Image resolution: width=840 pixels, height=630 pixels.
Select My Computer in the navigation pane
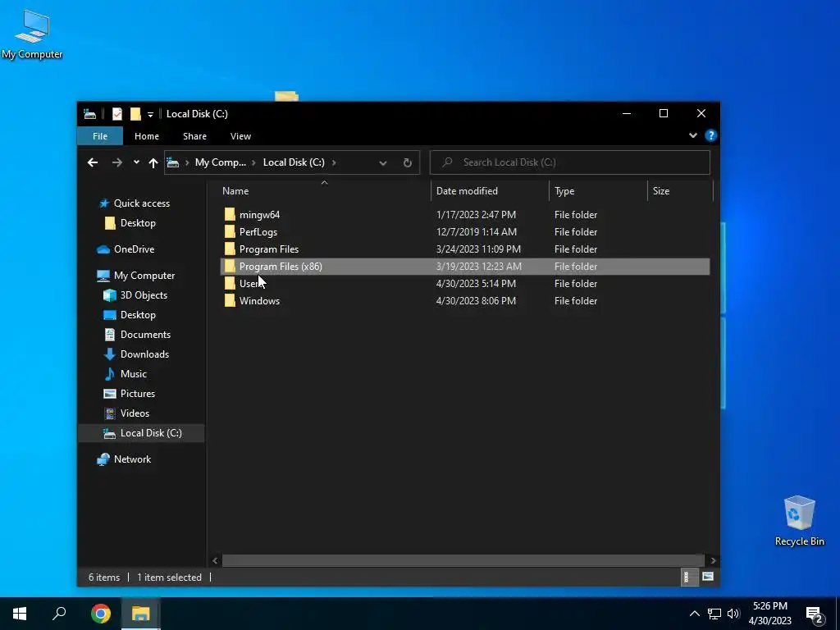pyautogui.click(x=144, y=276)
